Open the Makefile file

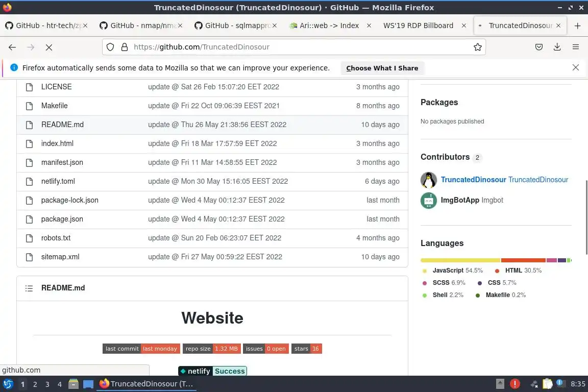point(55,106)
